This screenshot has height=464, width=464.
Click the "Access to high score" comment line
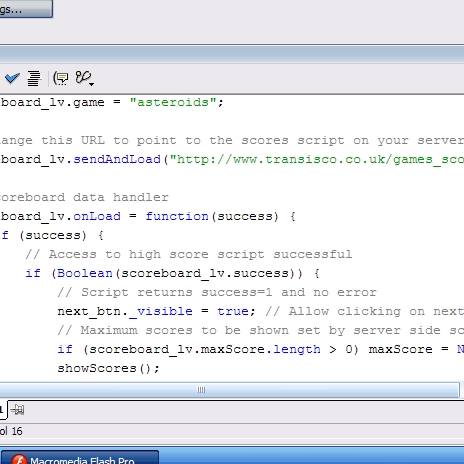[189, 254]
